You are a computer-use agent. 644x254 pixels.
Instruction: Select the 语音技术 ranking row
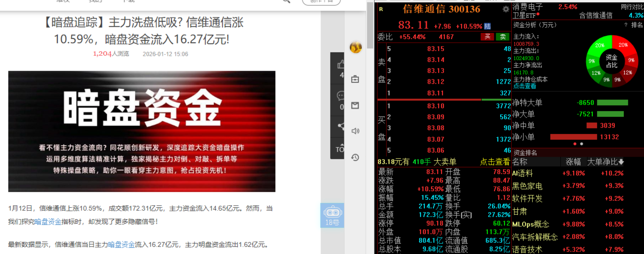[568, 250]
